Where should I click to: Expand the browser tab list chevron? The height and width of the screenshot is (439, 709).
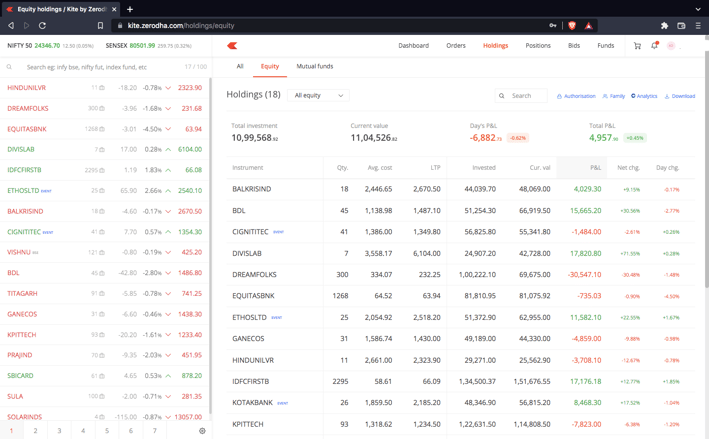tap(698, 9)
